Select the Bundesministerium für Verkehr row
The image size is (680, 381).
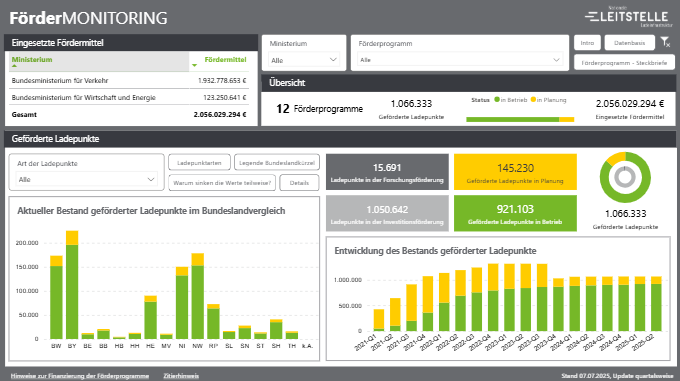point(129,81)
